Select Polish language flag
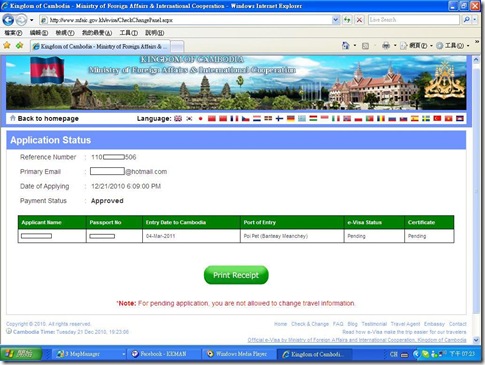485x365 pixels. tap(358, 118)
